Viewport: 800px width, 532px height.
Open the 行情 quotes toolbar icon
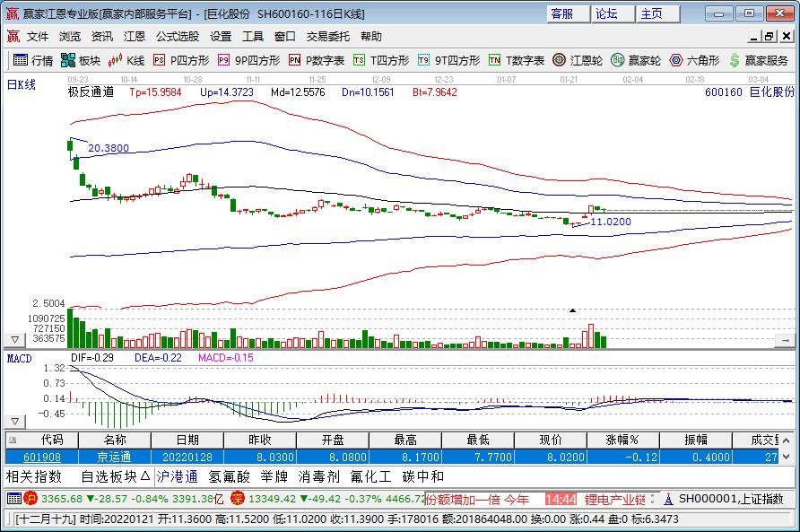point(32,60)
